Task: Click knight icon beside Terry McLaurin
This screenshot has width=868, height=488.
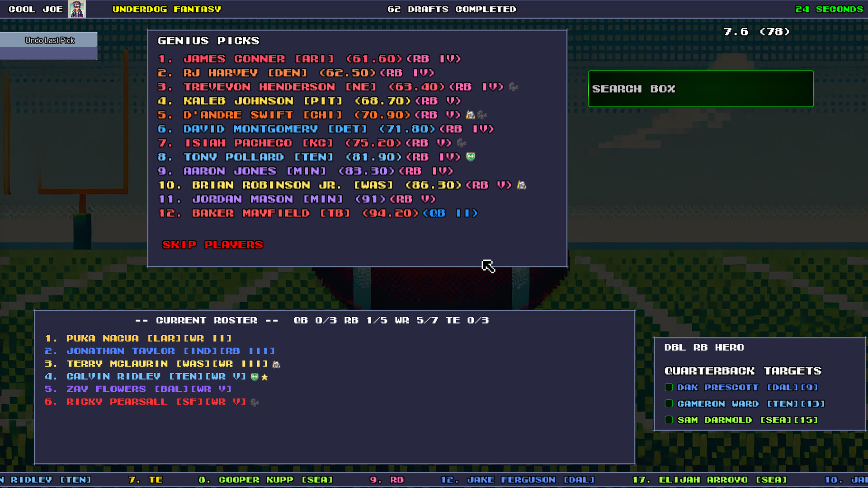Action: point(276,364)
